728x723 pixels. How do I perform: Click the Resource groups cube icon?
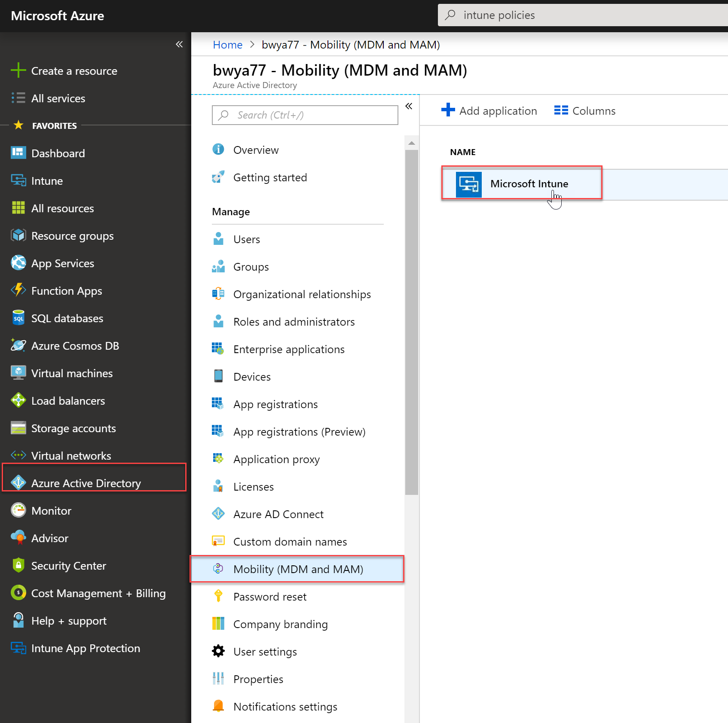point(18,235)
